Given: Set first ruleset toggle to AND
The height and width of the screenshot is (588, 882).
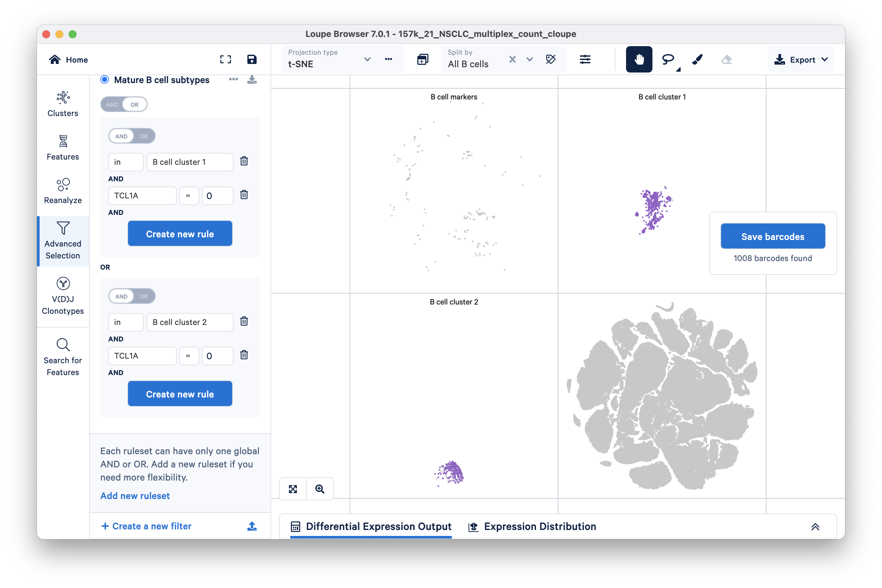Looking at the screenshot, I should (x=121, y=136).
